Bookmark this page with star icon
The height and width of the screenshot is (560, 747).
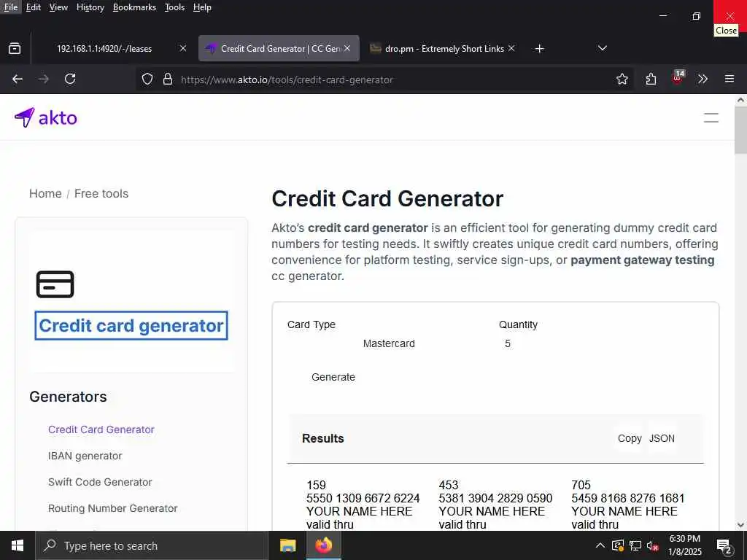click(622, 79)
